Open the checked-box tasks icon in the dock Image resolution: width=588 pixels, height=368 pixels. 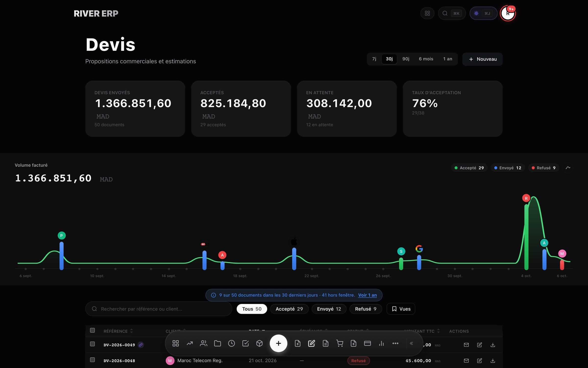[245, 343]
